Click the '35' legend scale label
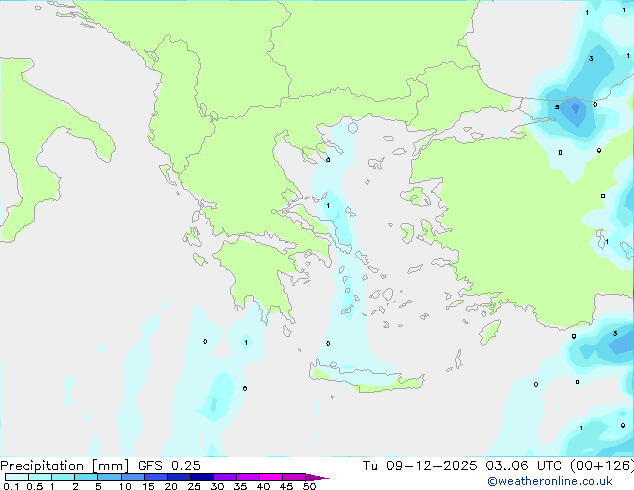Image resolution: width=634 pixels, height=490 pixels. pos(240,486)
